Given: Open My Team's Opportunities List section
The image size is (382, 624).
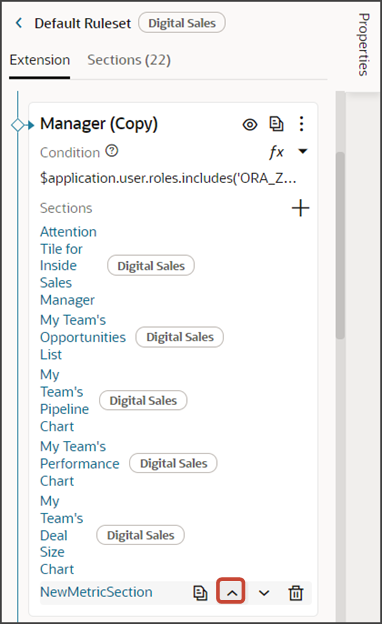Looking at the screenshot, I should pyautogui.click(x=83, y=337).
